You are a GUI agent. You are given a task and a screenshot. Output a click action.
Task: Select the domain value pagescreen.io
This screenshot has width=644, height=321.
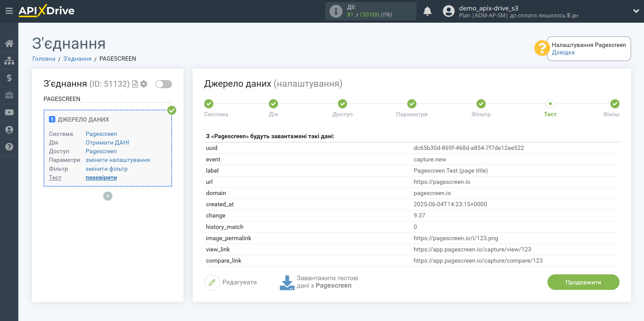(x=432, y=193)
